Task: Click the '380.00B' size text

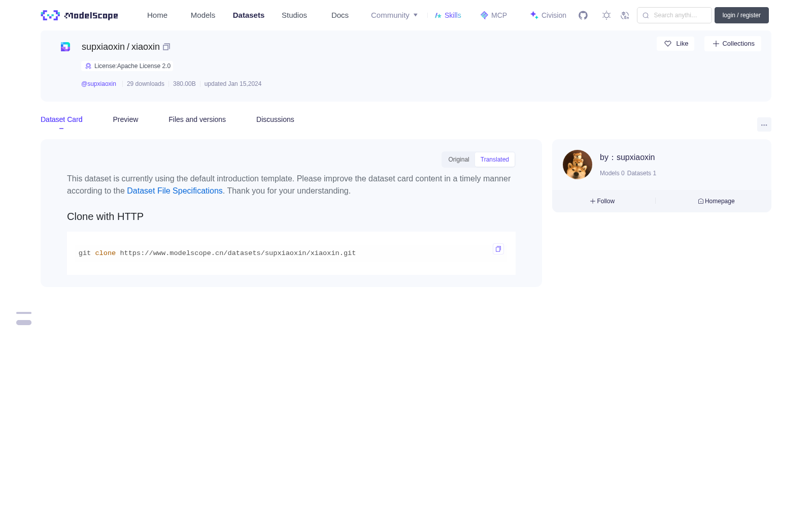Action: (184, 84)
